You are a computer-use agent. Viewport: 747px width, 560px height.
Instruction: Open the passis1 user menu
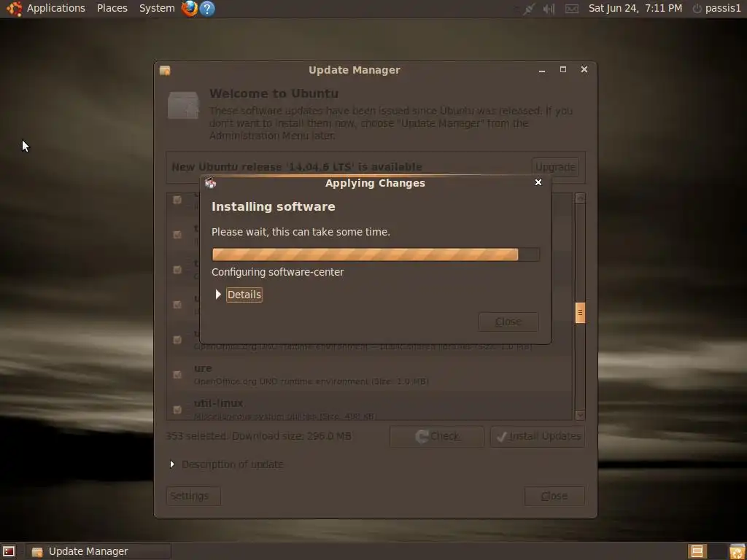pos(723,9)
